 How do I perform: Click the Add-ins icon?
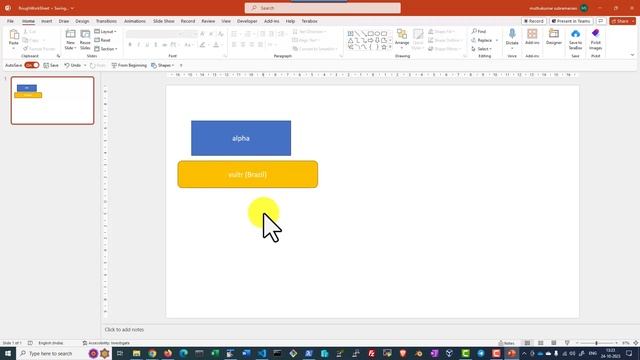tap(532, 34)
